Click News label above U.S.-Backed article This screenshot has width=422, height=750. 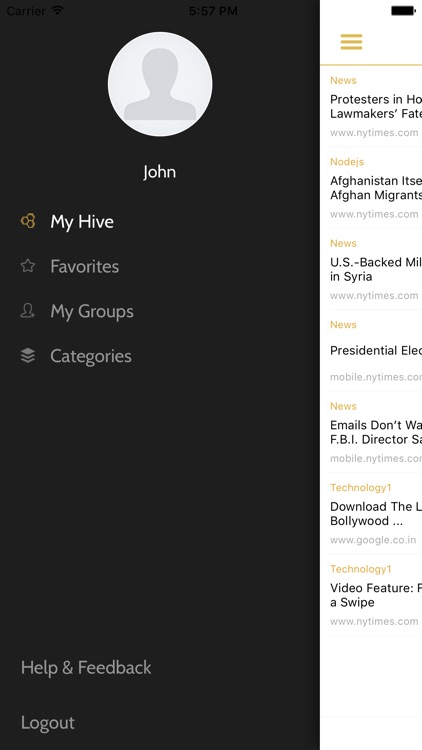[343, 243]
